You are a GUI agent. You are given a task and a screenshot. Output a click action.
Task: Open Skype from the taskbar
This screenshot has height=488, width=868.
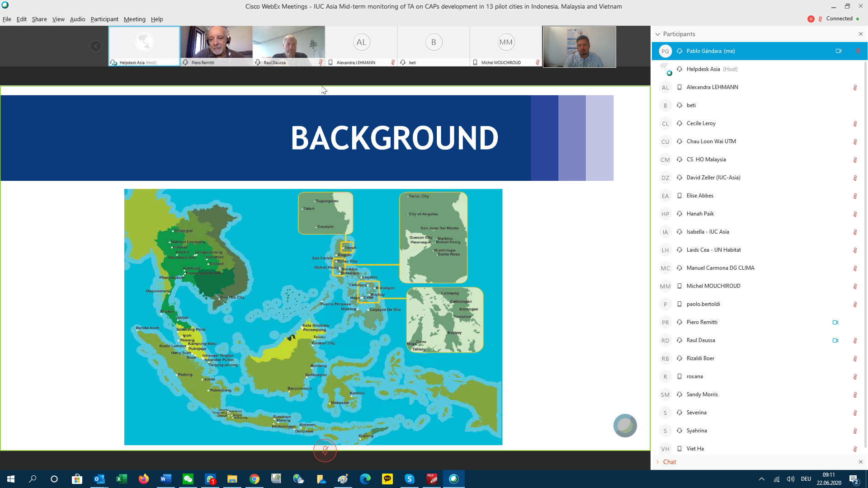click(409, 479)
